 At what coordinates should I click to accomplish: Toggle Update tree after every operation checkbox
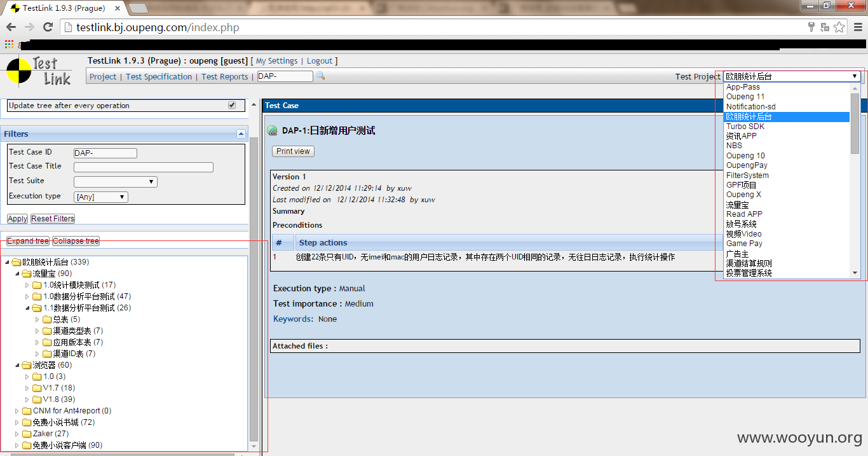click(x=232, y=105)
